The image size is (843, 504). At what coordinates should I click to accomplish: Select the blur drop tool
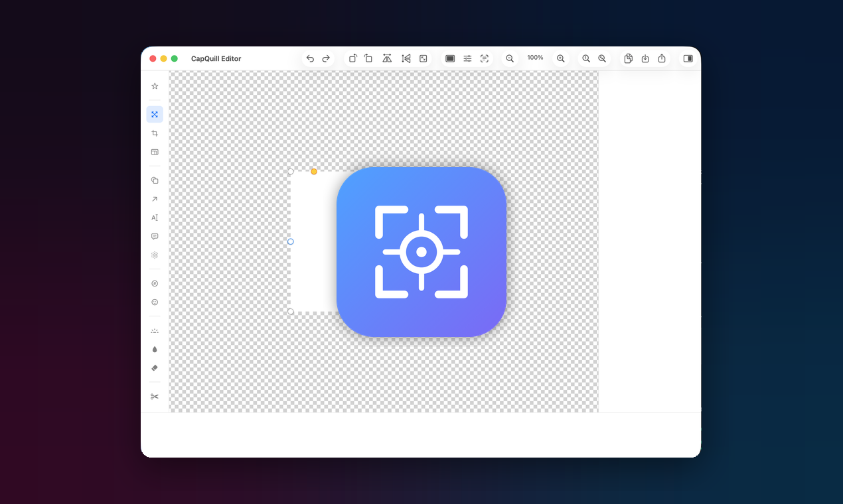coord(155,349)
